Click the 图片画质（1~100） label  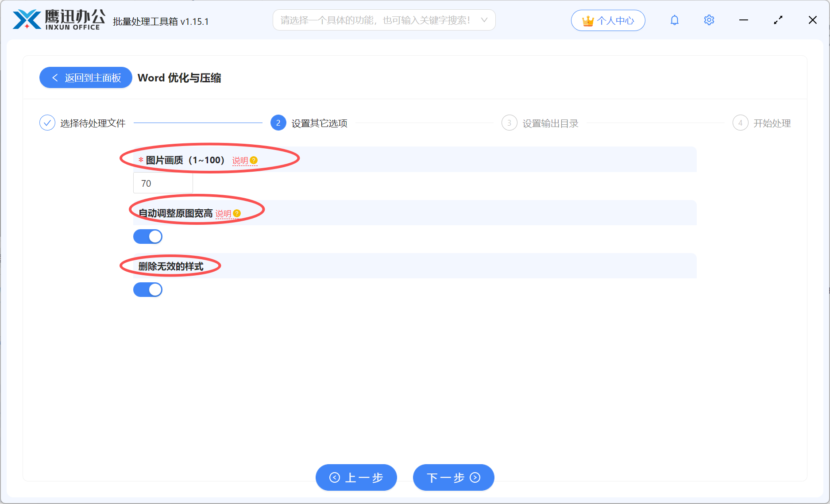pyautogui.click(x=185, y=160)
